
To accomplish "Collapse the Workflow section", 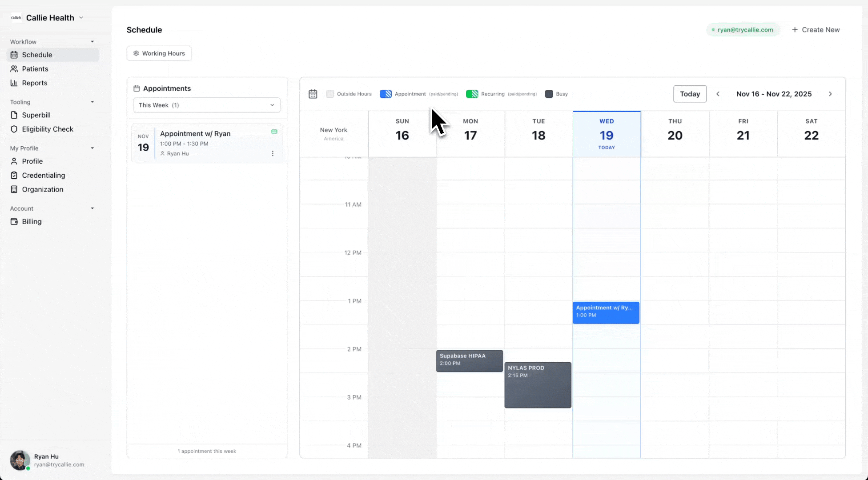I will pos(92,41).
